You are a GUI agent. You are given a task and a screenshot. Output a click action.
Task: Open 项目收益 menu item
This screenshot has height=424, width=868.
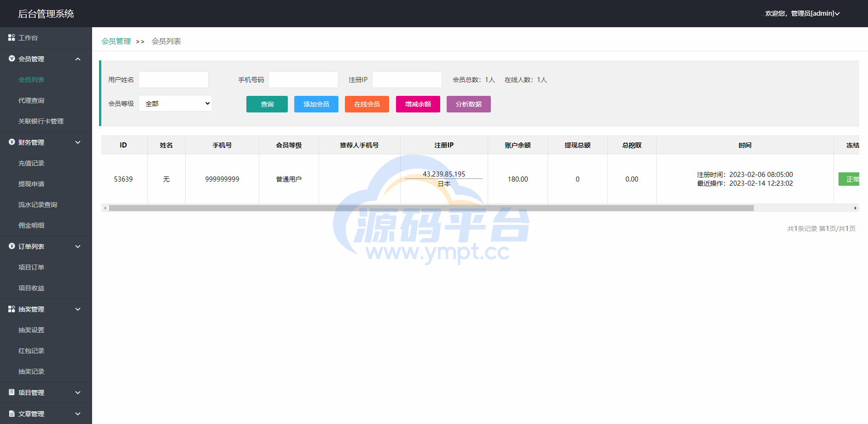click(x=46, y=288)
